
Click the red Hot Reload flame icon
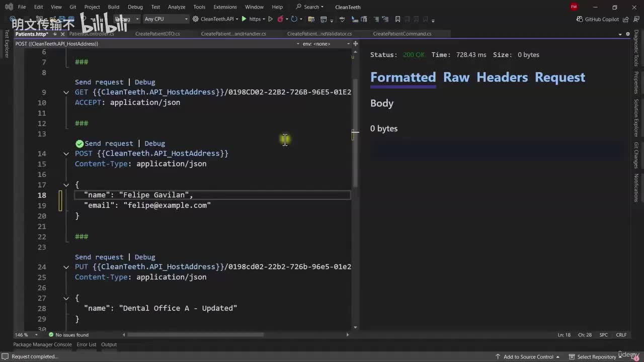(x=280, y=19)
